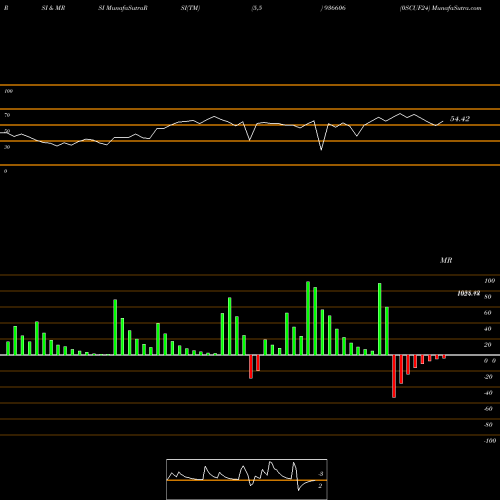Click the longest red MR bar
This screenshot has width=500, height=500.
click(x=394, y=376)
